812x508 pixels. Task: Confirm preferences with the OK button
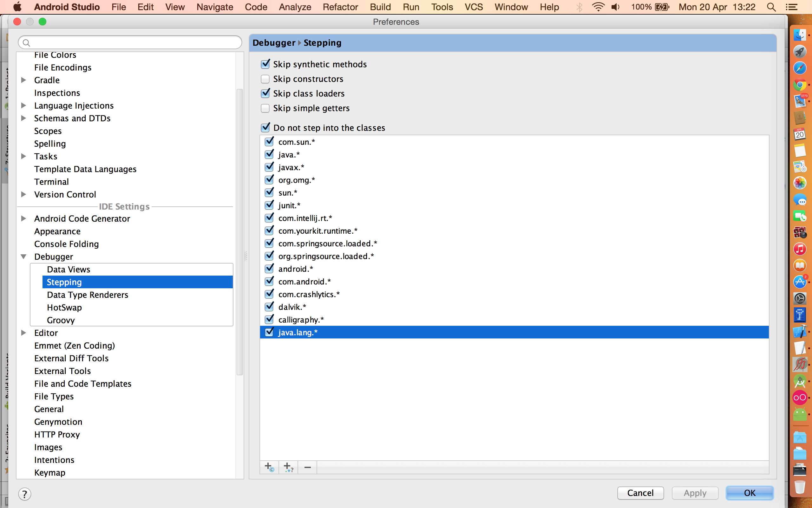(750, 493)
